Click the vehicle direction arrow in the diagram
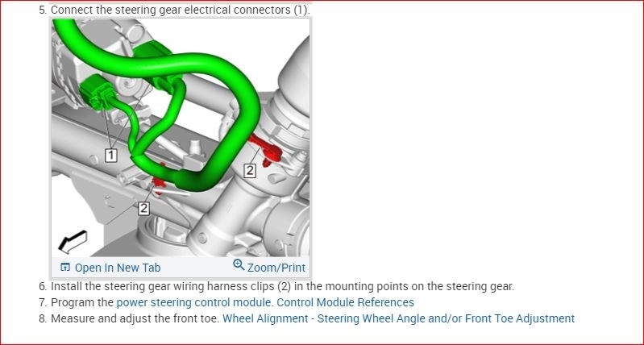Screen dimensions: 644x345 (73, 242)
